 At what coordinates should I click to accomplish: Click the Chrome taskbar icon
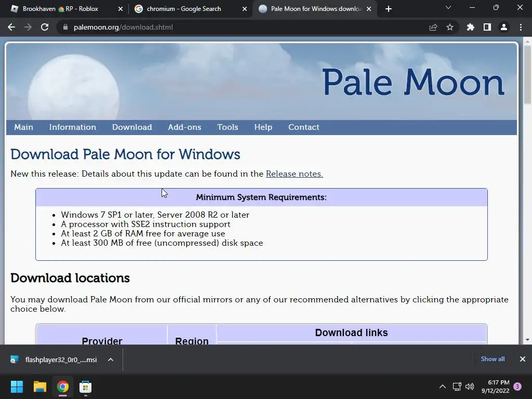[63, 387]
